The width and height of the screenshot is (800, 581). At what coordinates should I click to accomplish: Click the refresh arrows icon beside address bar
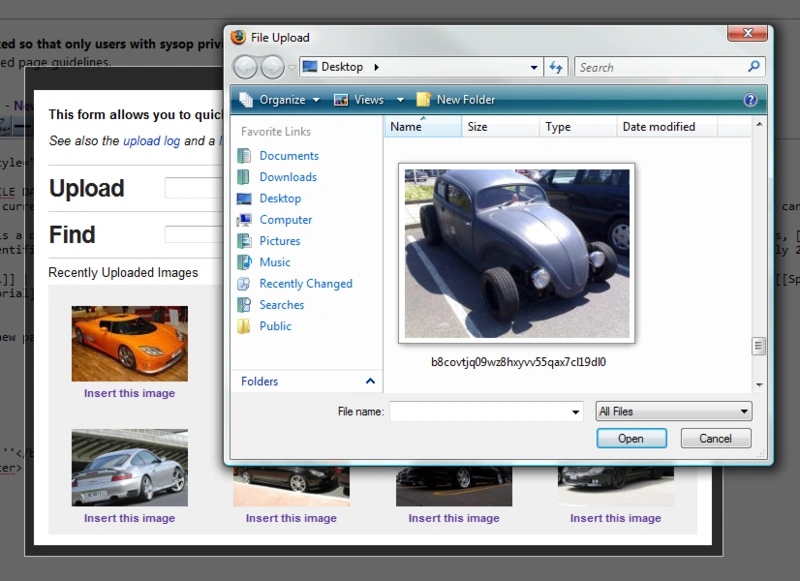[x=557, y=67]
